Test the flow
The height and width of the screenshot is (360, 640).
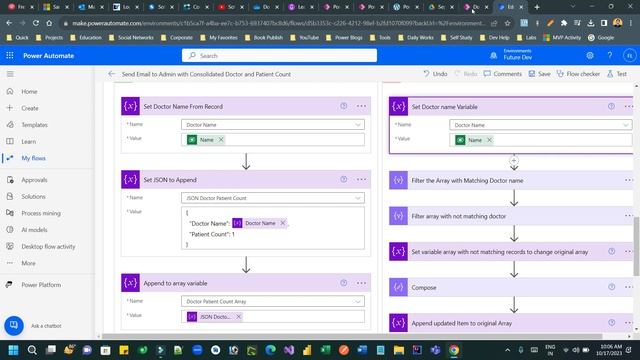(x=617, y=74)
